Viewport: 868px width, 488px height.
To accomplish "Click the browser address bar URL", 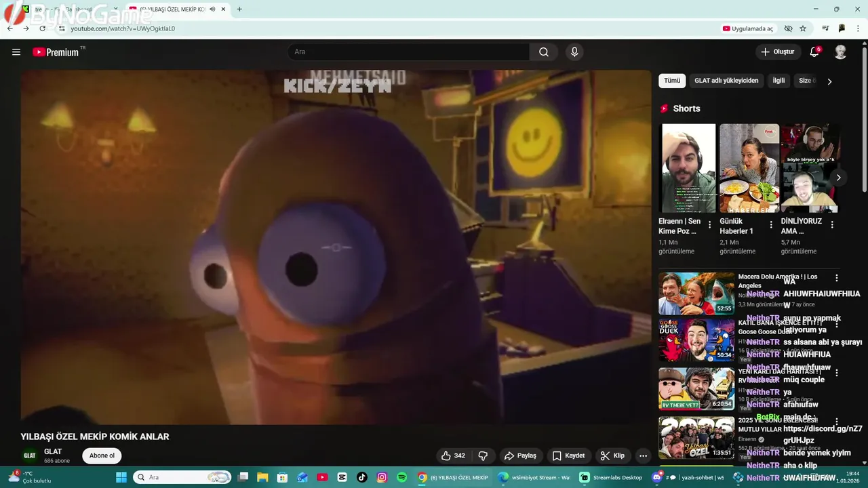I will click(x=123, y=28).
